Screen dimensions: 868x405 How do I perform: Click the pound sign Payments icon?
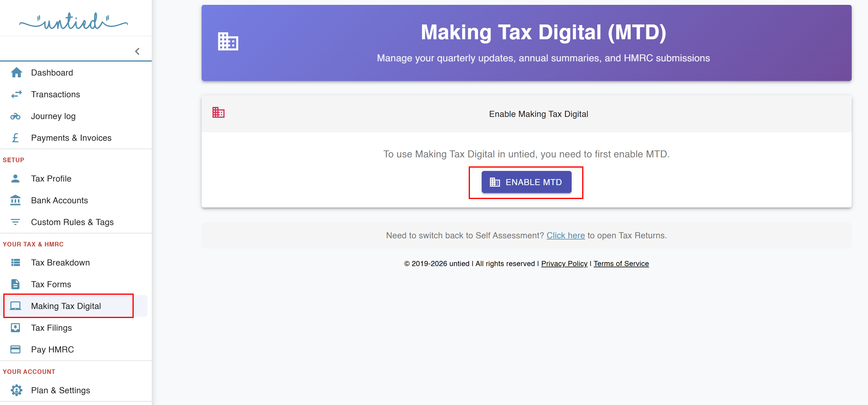pos(15,138)
